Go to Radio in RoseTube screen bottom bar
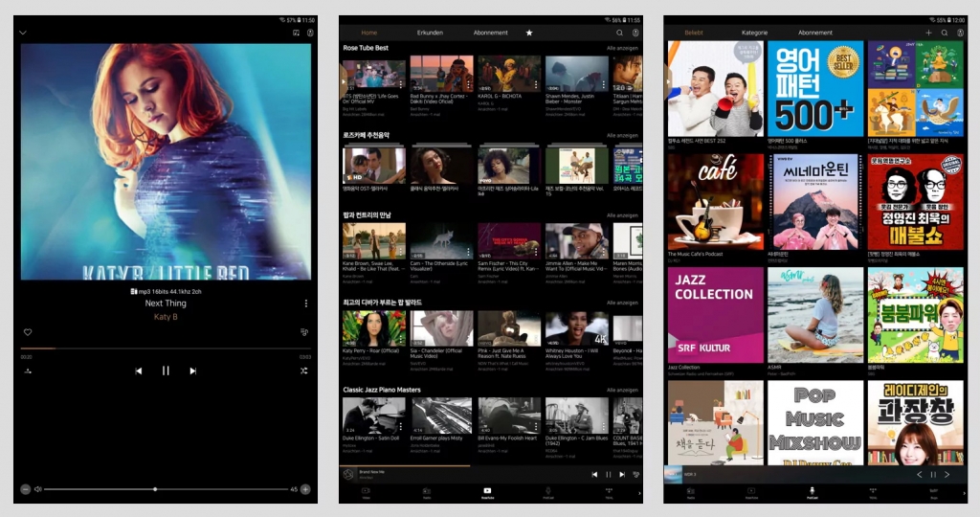980x517 pixels. point(427,493)
